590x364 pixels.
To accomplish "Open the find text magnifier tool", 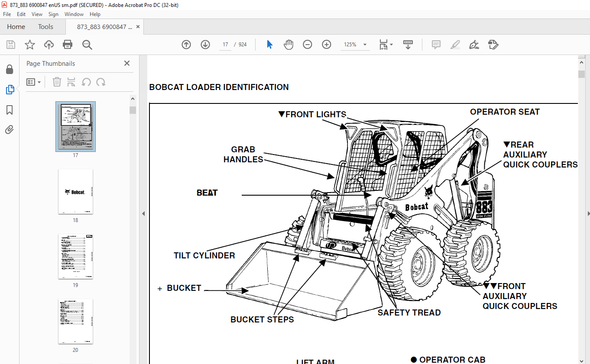I will [87, 45].
